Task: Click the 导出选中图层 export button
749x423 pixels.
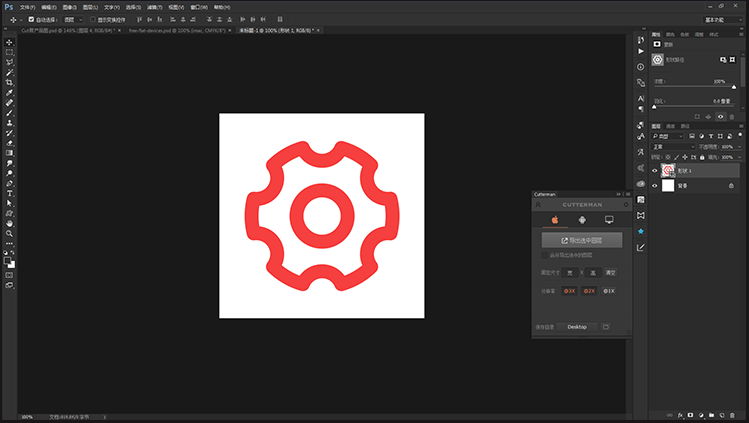Action: [x=581, y=240]
